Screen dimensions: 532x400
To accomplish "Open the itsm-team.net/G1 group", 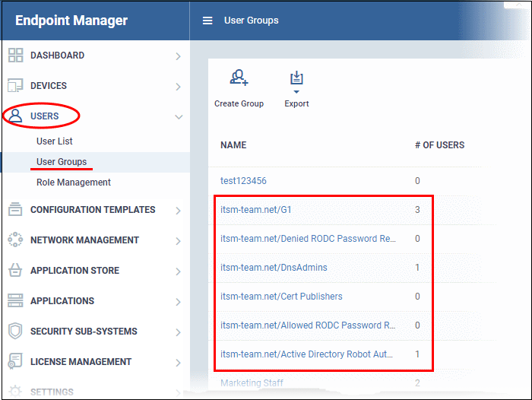I will click(256, 210).
